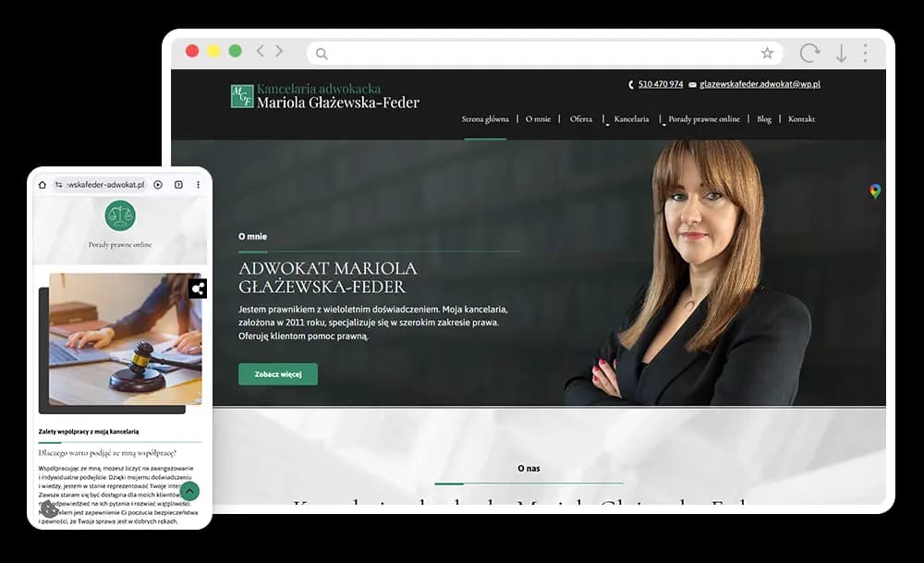924x563 pixels.
Task: Select the green scales-of-justice logo on mobile view
Action: (120, 217)
